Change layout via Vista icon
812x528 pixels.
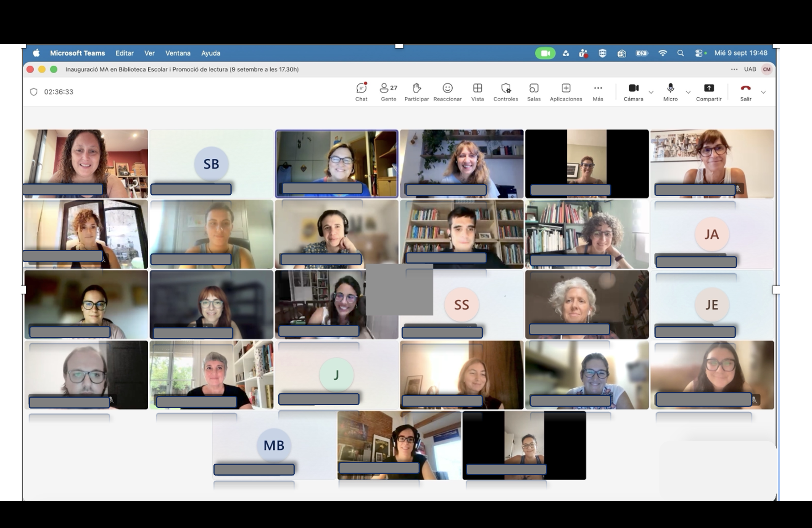pos(477,92)
